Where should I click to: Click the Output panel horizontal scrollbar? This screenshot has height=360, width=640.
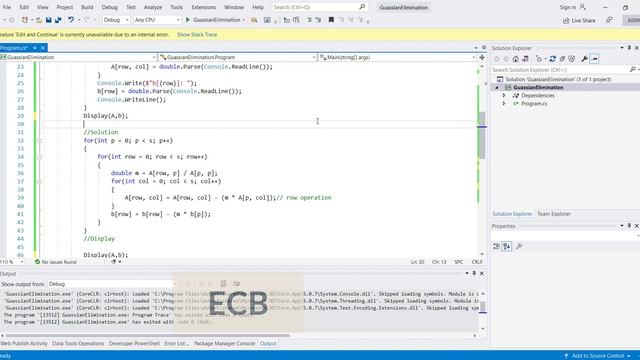pos(147,336)
